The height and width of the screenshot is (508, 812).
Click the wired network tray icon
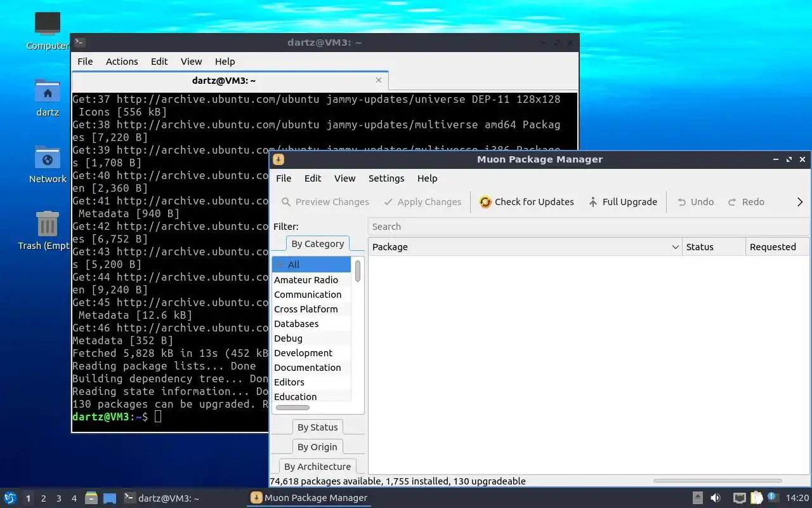tap(740, 498)
